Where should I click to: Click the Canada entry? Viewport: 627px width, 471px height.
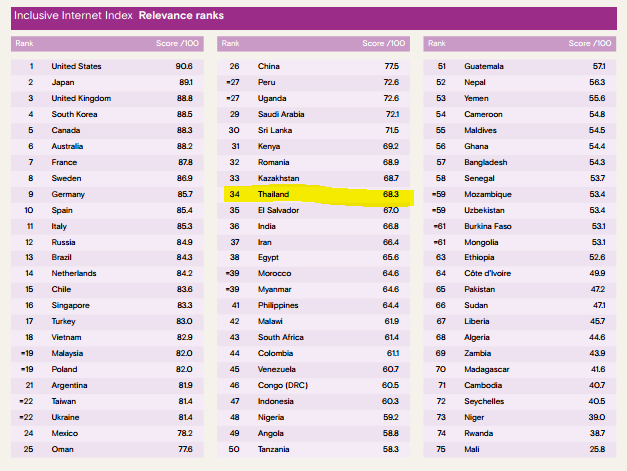pyautogui.click(x=66, y=130)
